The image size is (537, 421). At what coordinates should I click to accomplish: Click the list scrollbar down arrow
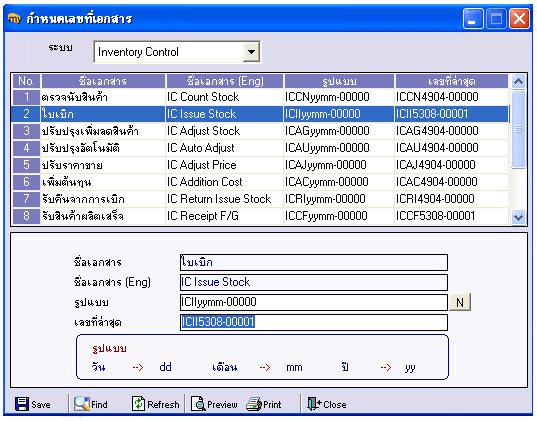click(518, 217)
